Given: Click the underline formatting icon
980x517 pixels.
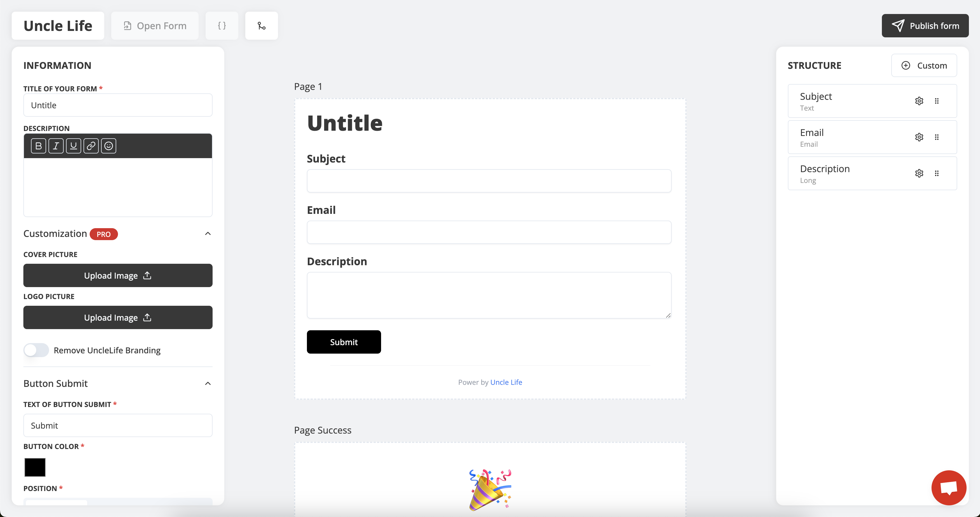Looking at the screenshot, I should coord(73,146).
